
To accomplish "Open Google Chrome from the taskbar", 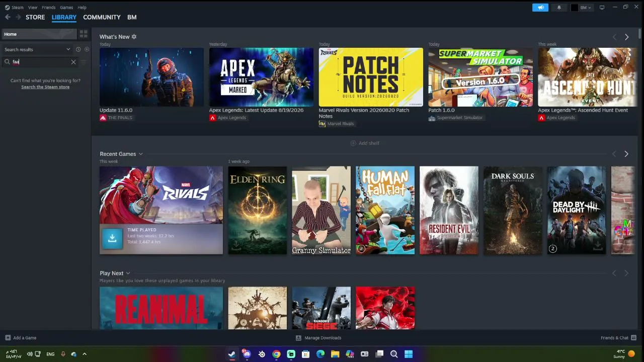I will pos(276,354).
